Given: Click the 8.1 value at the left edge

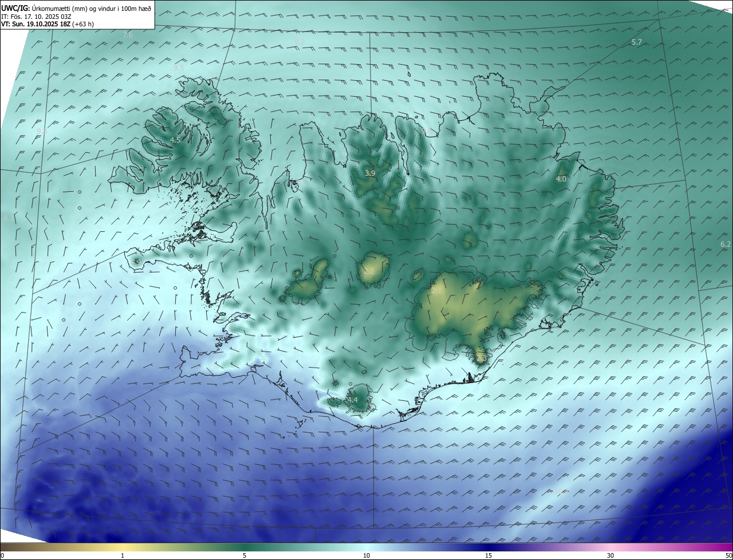Looking at the screenshot, I should (8, 218).
